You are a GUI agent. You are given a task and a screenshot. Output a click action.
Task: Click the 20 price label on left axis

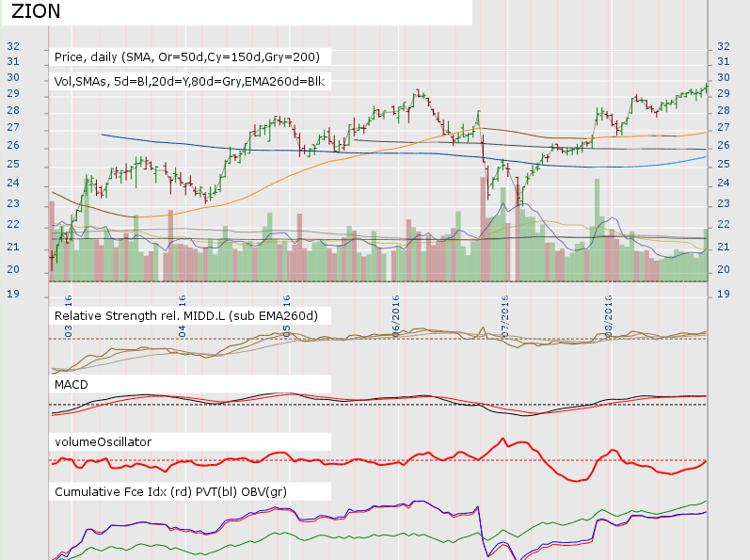pyautogui.click(x=13, y=269)
